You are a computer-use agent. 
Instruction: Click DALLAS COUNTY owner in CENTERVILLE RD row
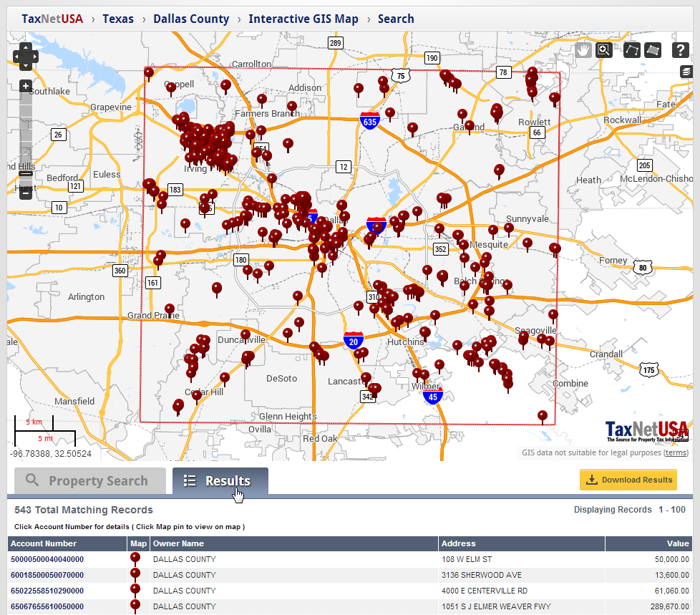185,591
